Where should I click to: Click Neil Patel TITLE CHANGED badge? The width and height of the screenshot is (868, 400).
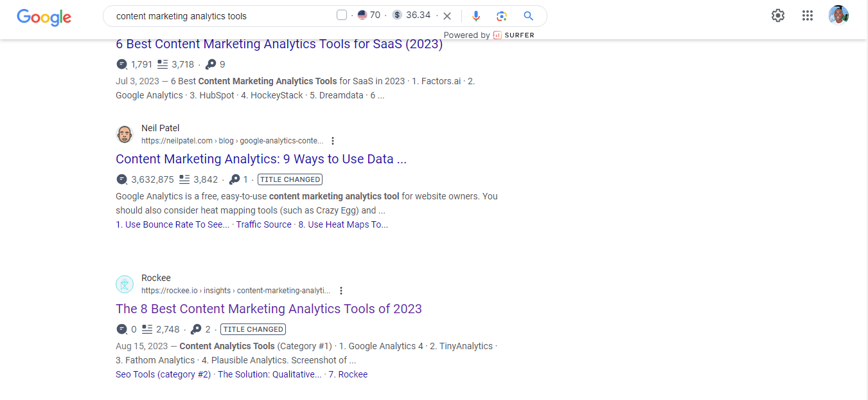click(x=290, y=179)
